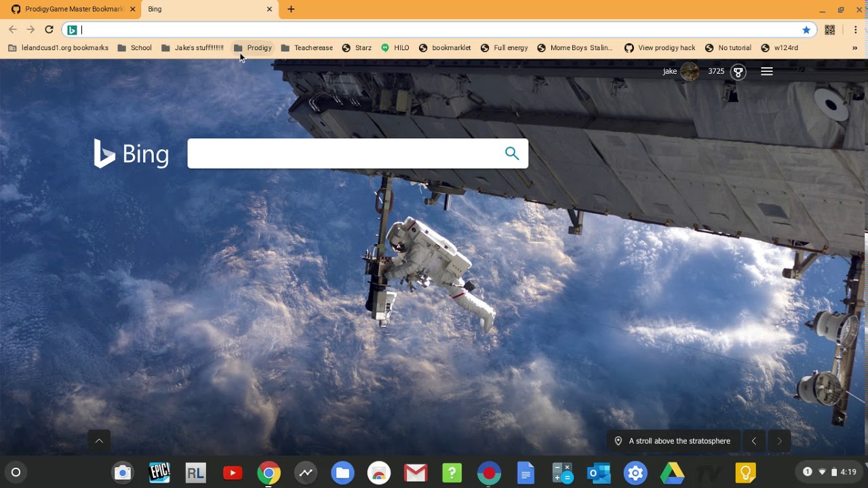
Task: Launch Google Drive from shelf
Action: (x=672, y=472)
